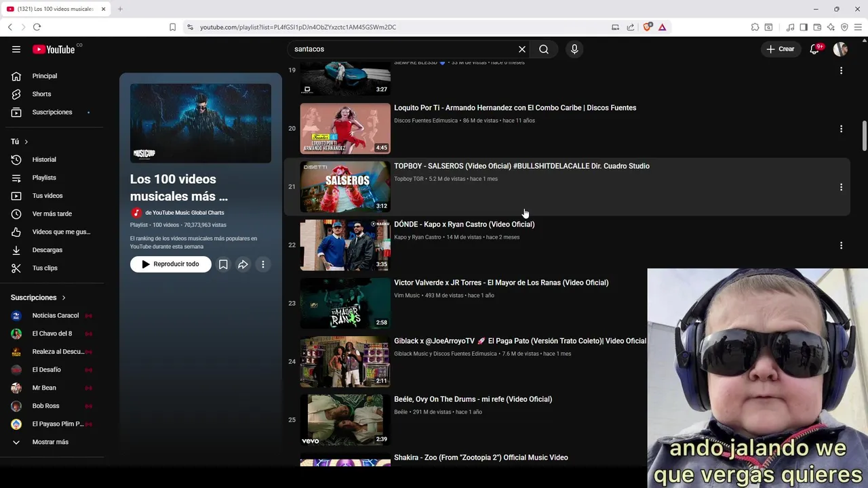Bookmark page via address bar bookmark icon
The width and height of the screenshot is (868, 488).
click(x=172, y=27)
